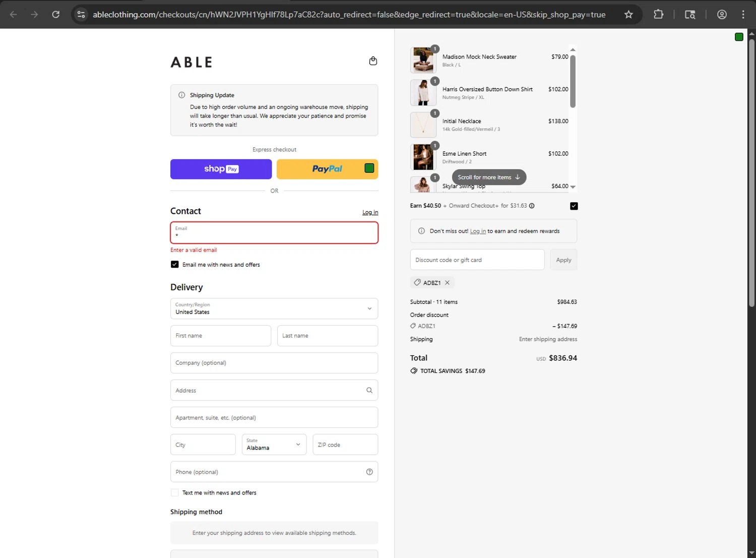Click the Esme Linen Short item name
The width and height of the screenshot is (756, 558).
[464, 154]
